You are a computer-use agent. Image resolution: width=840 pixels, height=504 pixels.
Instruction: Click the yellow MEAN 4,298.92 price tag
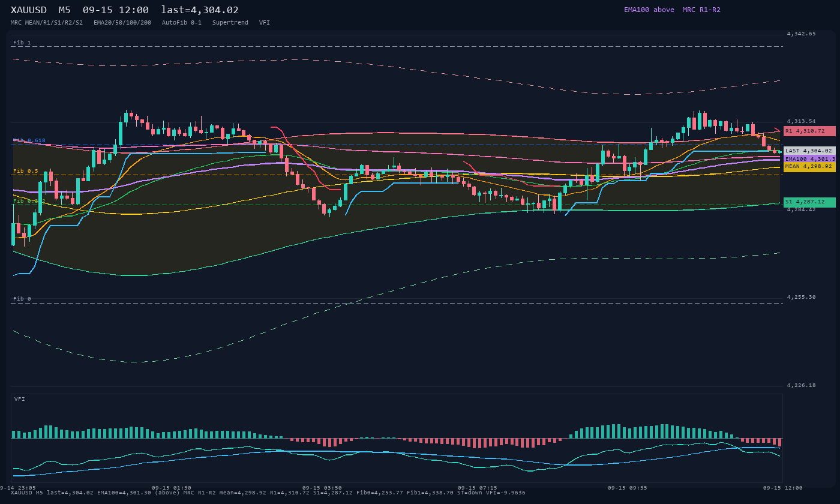(809, 167)
